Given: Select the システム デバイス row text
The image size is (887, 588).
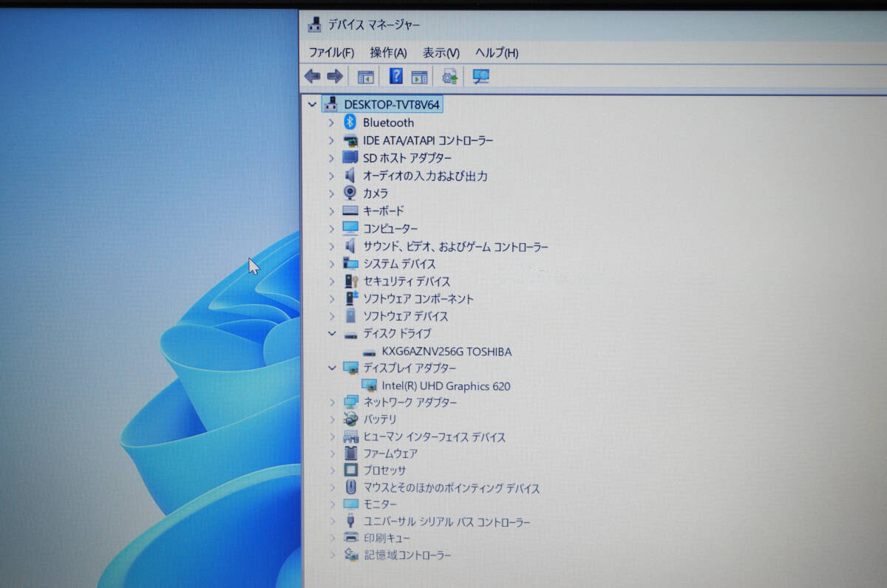Looking at the screenshot, I should 399,264.
